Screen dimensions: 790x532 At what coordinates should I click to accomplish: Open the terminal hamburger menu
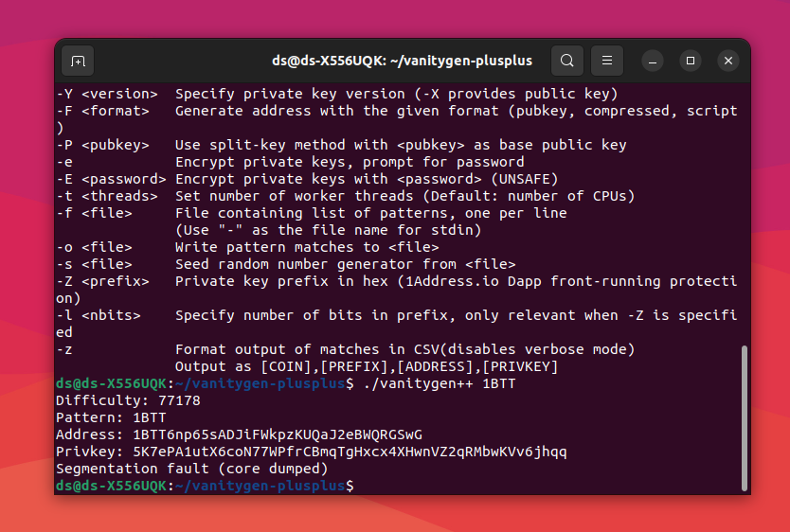606,61
